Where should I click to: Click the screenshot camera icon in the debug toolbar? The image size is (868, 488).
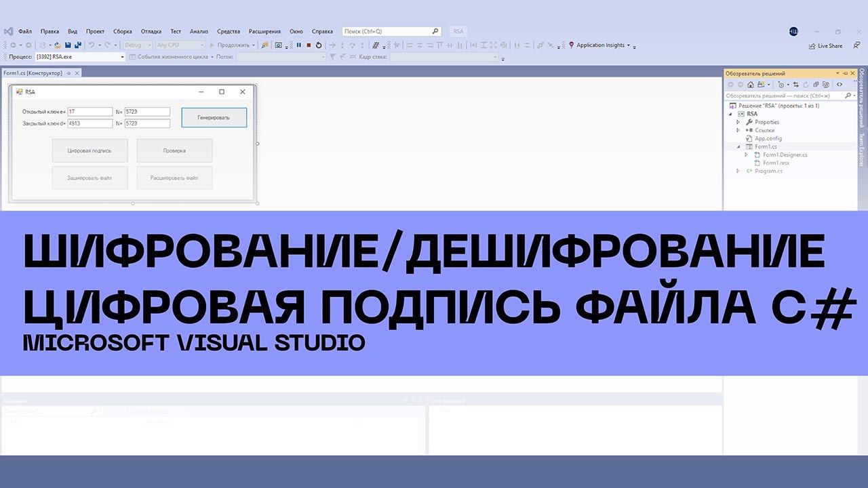click(x=278, y=45)
